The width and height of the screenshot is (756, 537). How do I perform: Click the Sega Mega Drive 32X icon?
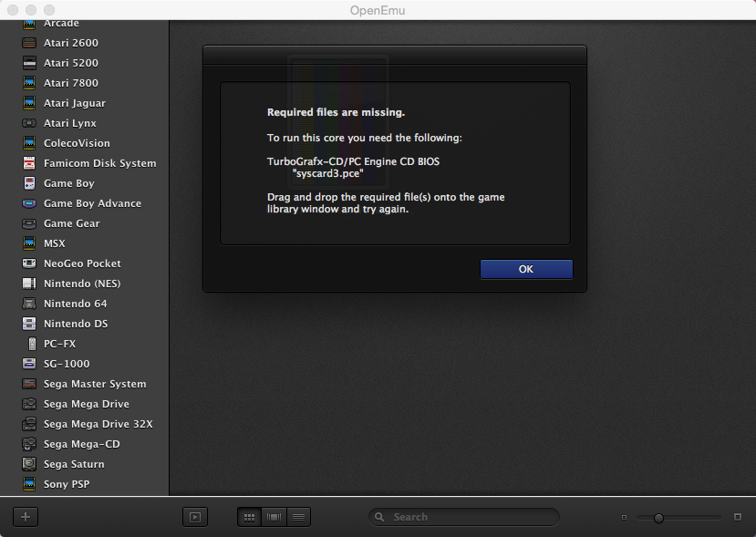coord(29,424)
